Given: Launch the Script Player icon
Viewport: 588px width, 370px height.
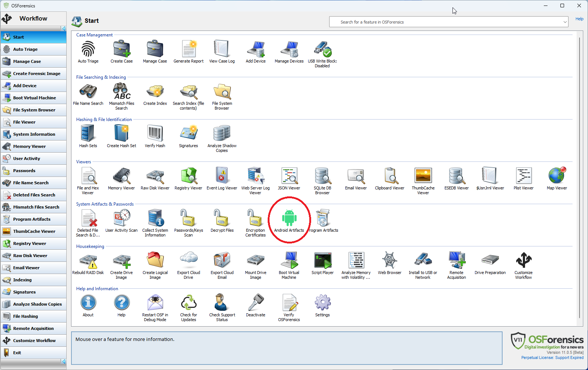Looking at the screenshot, I should [322, 261].
